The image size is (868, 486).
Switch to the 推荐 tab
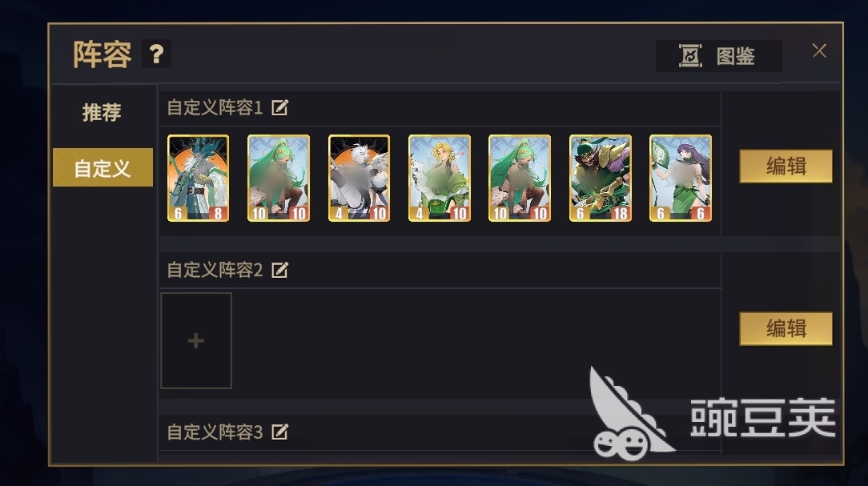(x=102, y=112)
